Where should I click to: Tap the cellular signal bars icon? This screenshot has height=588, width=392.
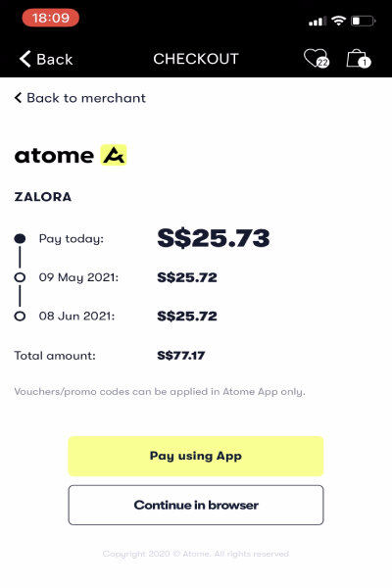click(x=318, y=22)
